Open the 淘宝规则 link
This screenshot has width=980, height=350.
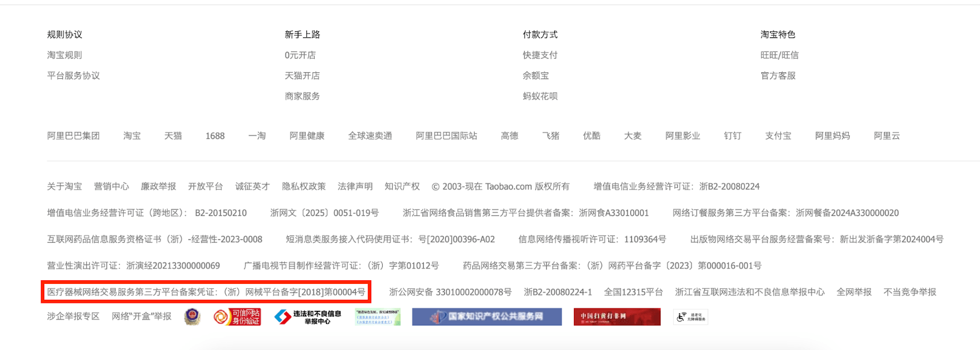click(x=64, y=55)
